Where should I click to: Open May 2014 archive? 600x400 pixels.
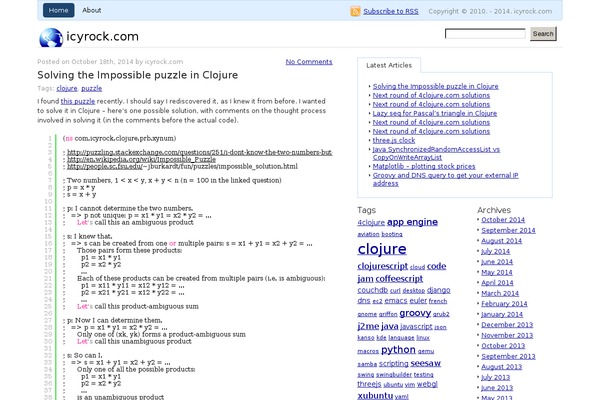497,272
